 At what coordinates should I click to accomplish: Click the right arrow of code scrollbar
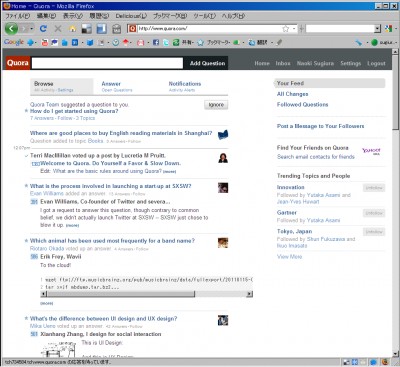249,294
